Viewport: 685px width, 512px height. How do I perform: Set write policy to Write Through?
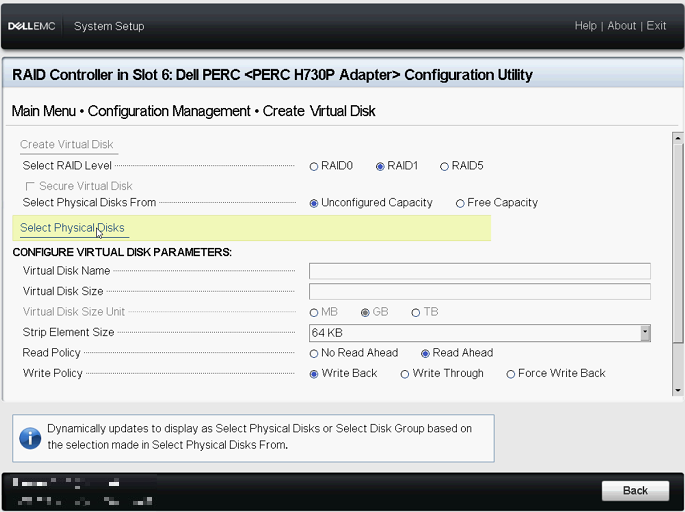coord(405,374)
